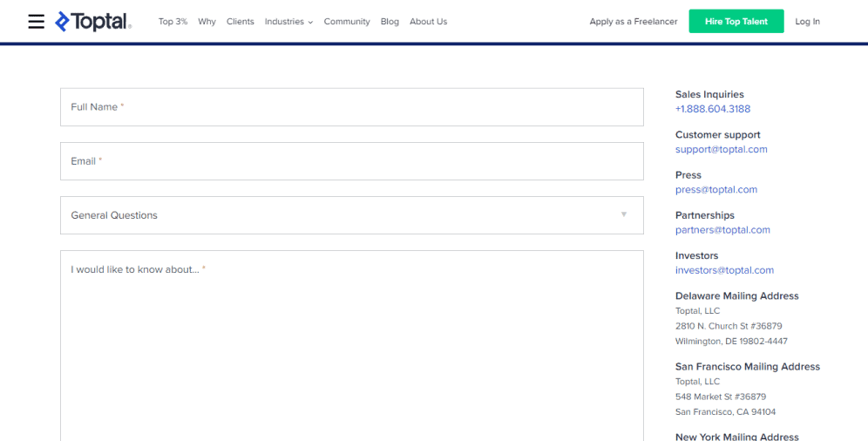The height and width of the screenshot is (441, 868).
Task: Expand the Industries dropdown menu
Action: point(289,22)
